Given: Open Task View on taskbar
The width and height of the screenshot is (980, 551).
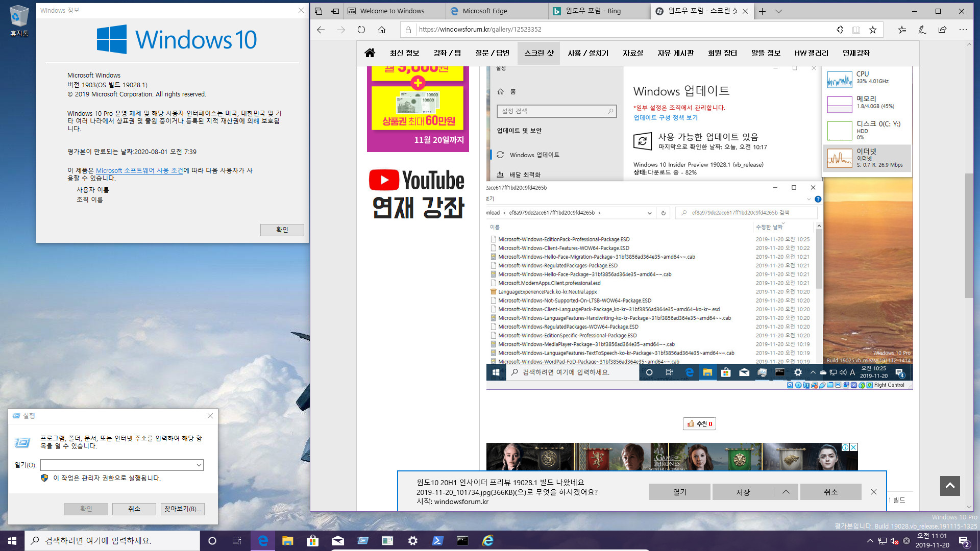Looking at the screenshot, I should pos(237,541).
